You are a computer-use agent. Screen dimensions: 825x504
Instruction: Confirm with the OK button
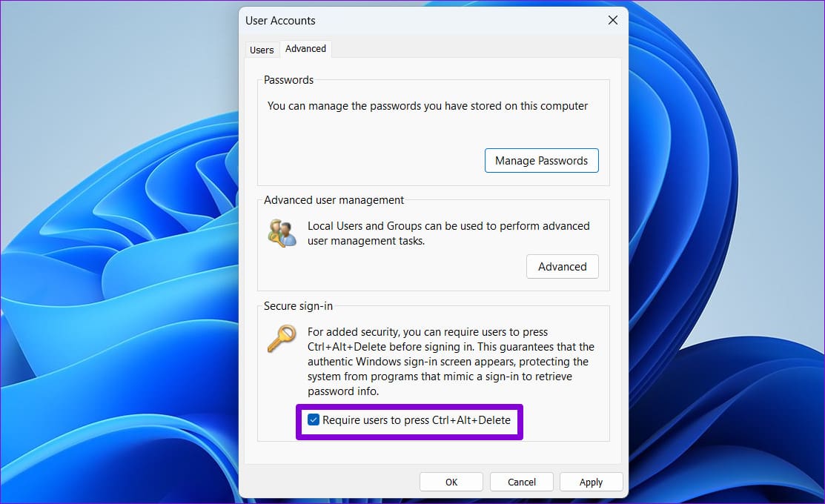451,482
